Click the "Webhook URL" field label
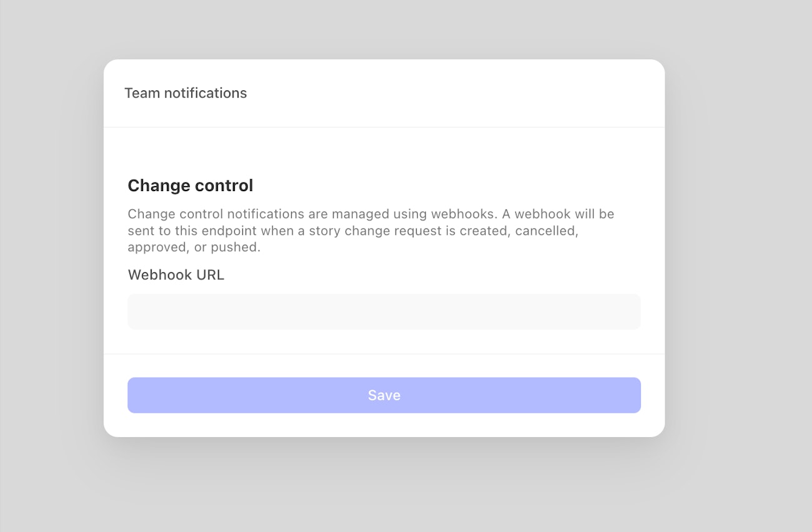 click(x=176, y=275)
